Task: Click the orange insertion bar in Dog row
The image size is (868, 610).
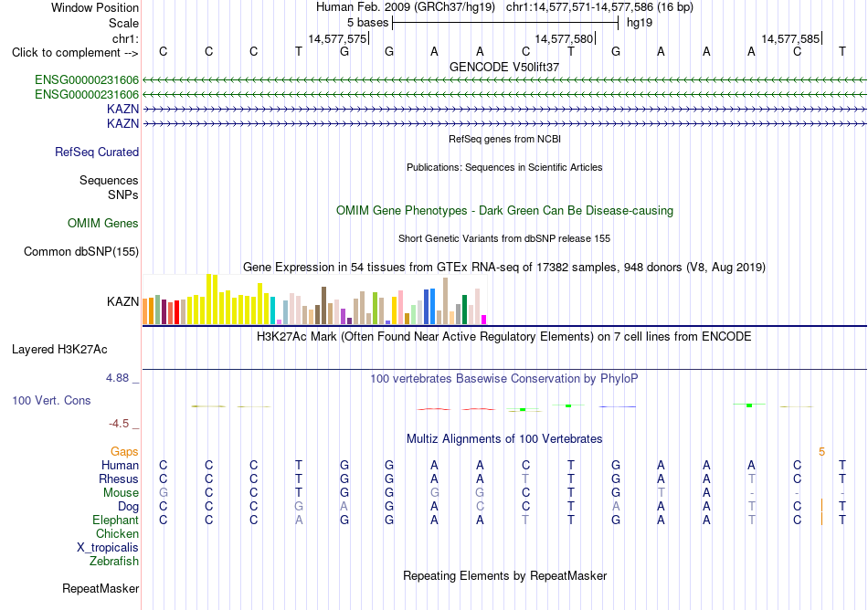Action: 822,506
